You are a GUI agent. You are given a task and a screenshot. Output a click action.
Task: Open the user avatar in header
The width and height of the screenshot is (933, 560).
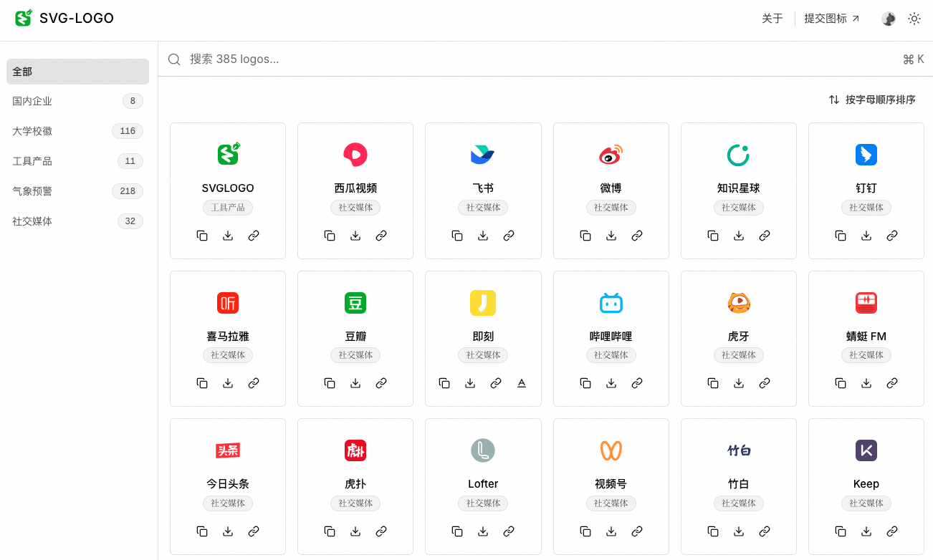(889, 19)
